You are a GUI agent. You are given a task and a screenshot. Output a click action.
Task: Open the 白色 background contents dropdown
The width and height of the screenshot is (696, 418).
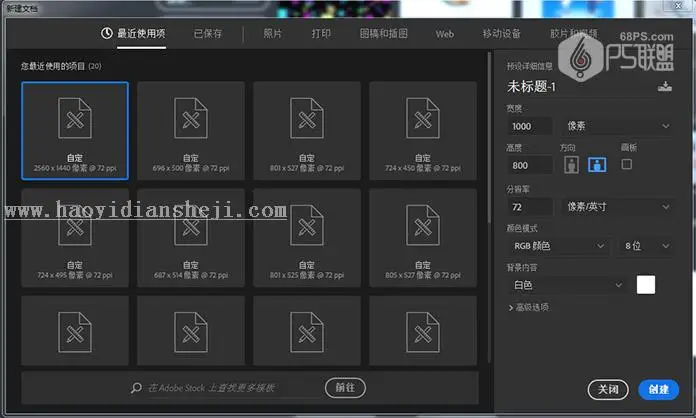566,285
